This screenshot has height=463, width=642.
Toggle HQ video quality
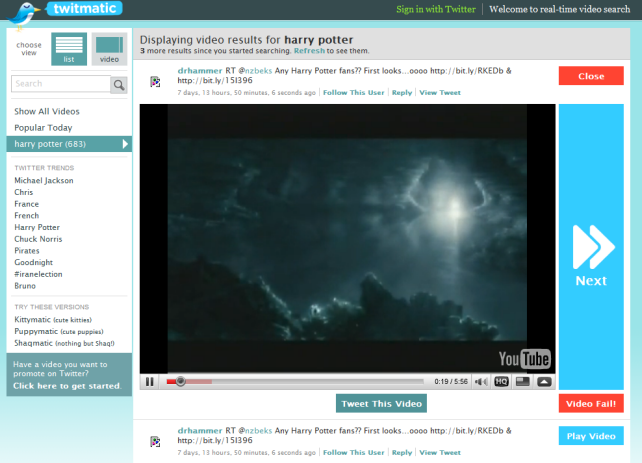coord(502,382)
